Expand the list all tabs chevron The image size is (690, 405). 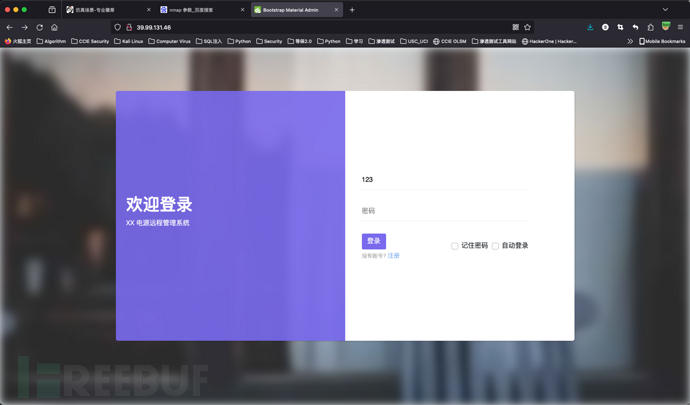click(665, 10)
